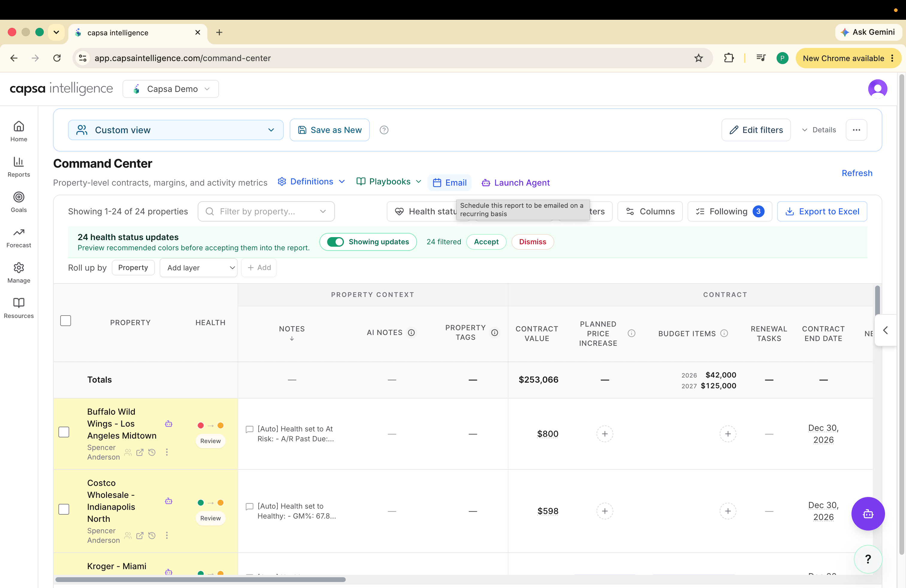Open the Add layer dropdown

pos(198,268)
